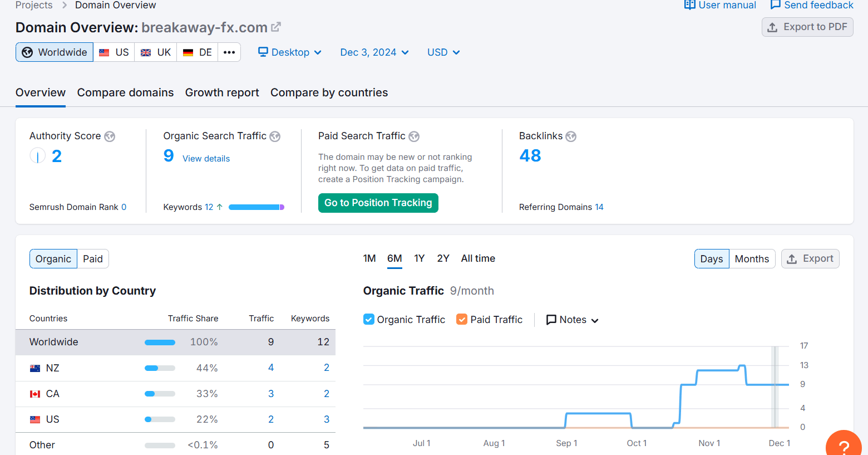
Task: Click the Backlinks value 48
Action: click(530, 156)
